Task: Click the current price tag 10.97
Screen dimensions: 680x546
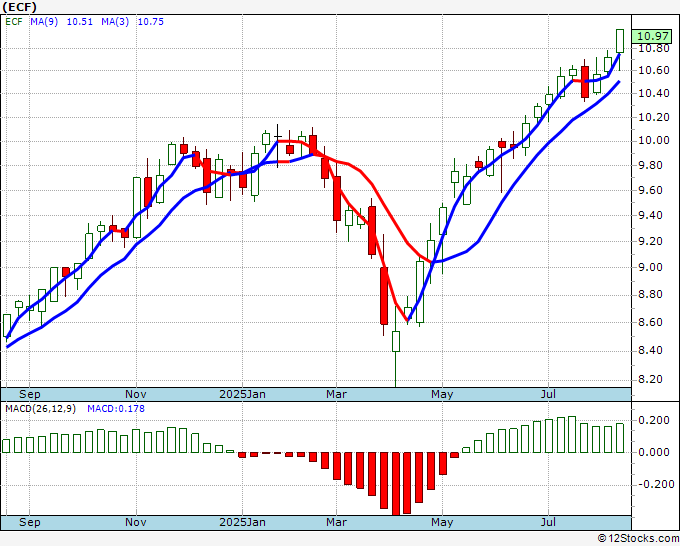Action: tap(651, 36)
